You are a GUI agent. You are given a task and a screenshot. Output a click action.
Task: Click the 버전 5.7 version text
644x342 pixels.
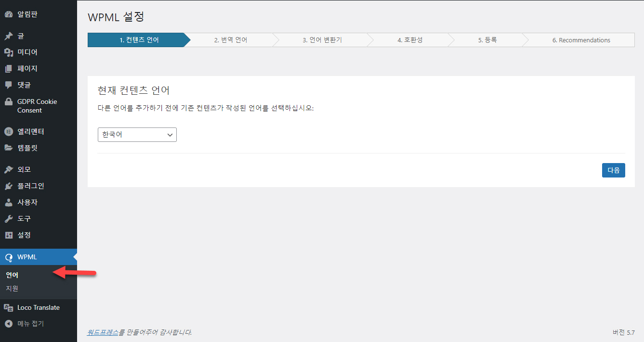(624, 332)
